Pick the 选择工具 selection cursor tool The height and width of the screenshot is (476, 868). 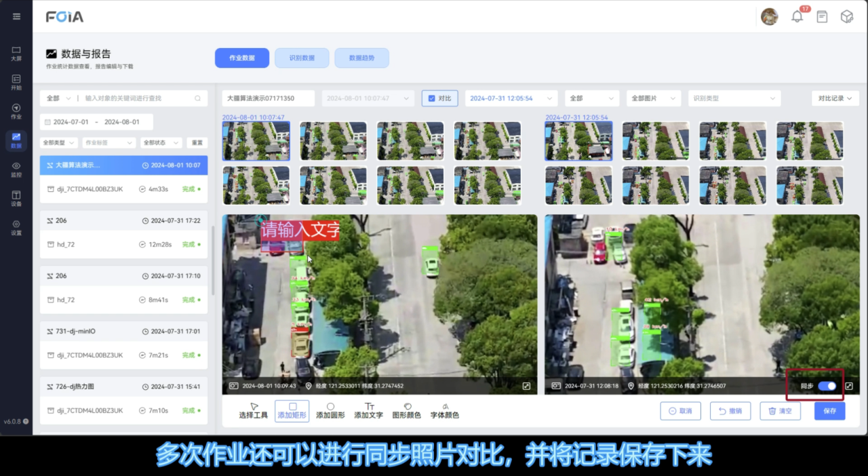point(254,411)
